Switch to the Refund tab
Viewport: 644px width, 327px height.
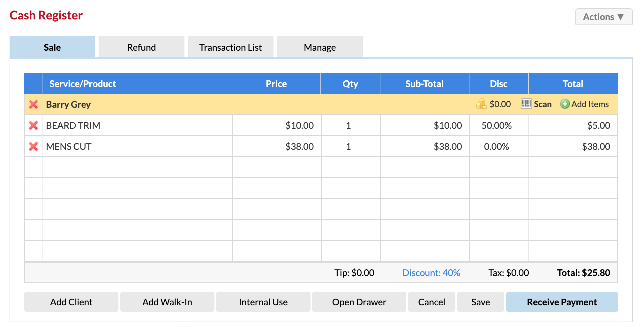point(141,47)
